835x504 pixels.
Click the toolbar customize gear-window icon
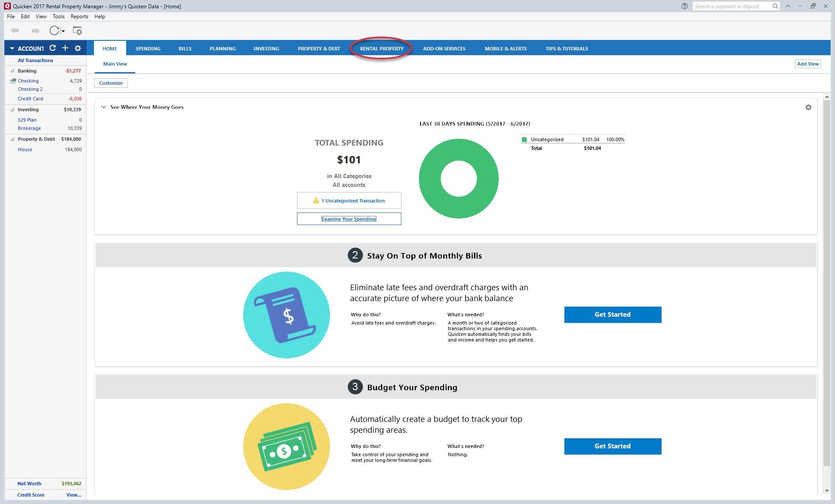77,30
